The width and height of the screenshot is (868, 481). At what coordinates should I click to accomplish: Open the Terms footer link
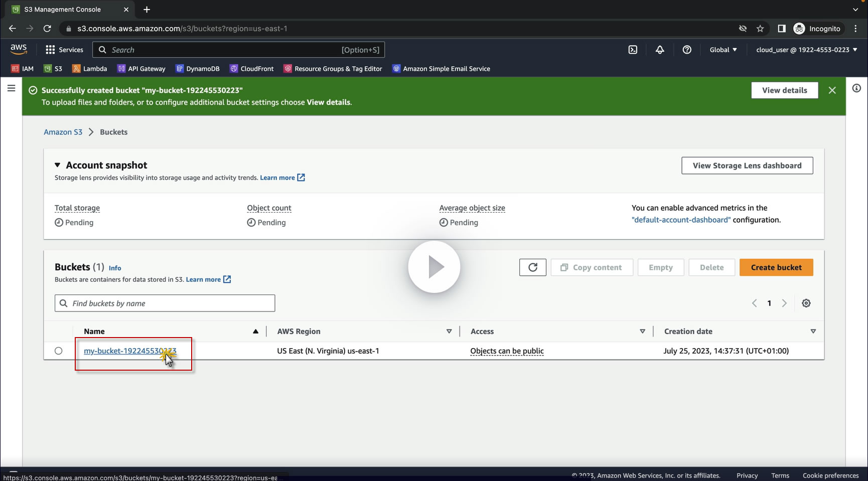780,475
